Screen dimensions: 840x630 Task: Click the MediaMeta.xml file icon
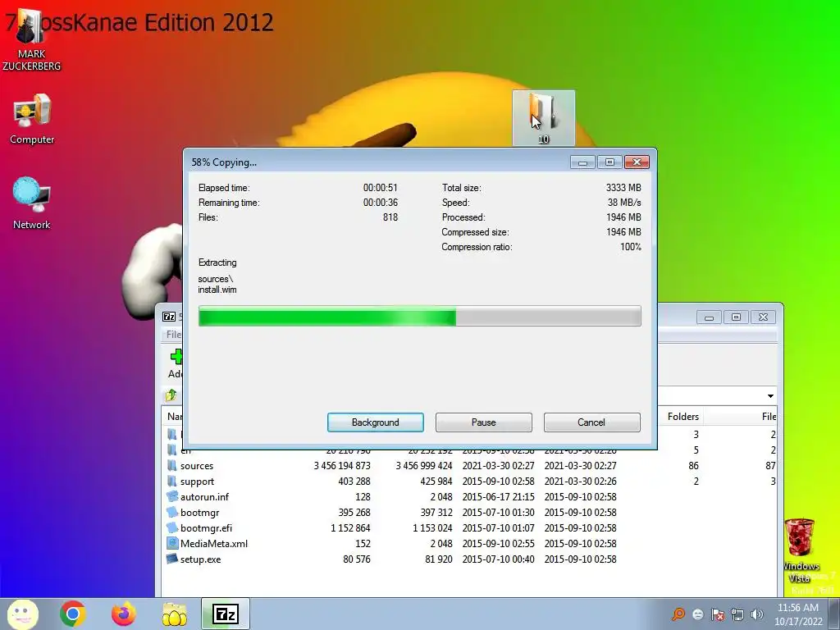[172, 543]
